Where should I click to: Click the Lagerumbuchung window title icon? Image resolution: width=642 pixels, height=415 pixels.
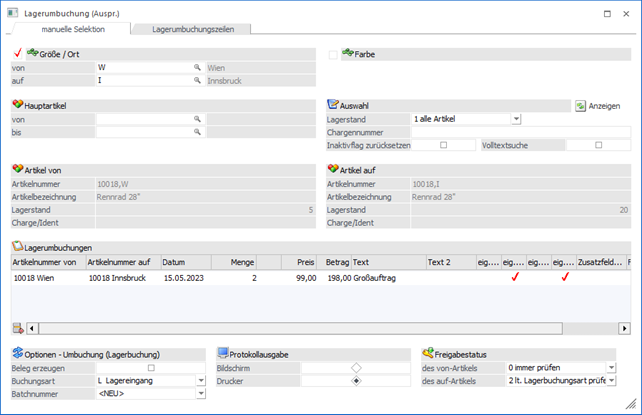click(10, 13)
